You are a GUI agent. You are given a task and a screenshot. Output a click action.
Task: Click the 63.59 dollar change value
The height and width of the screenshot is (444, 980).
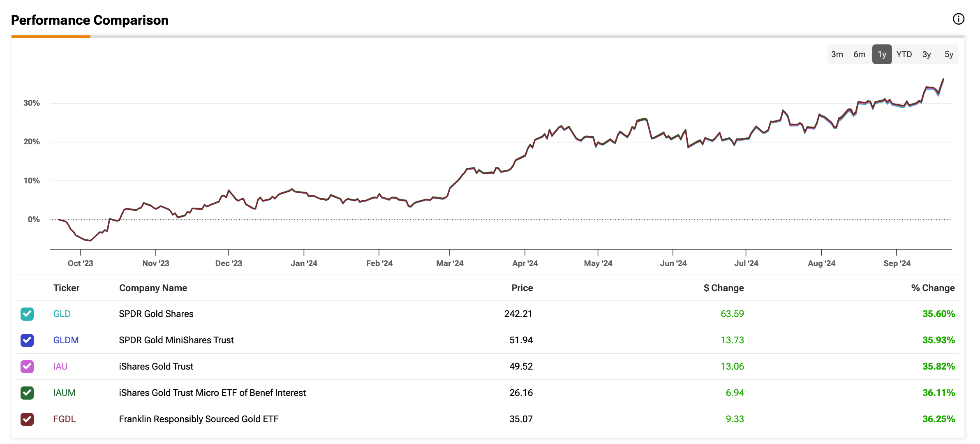[x=732, y=314]
